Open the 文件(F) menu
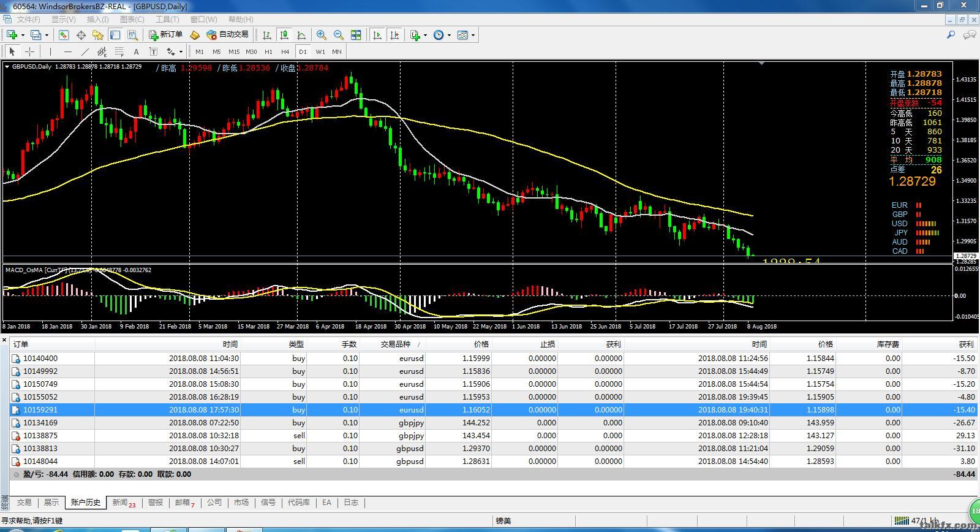980x532 pixels. click(29, 20)
